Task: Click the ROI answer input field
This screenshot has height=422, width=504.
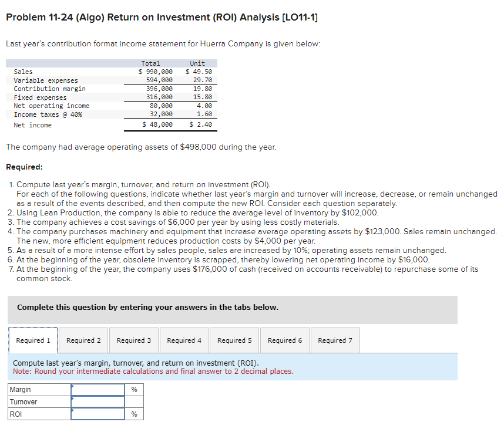Action: point(98,414)
